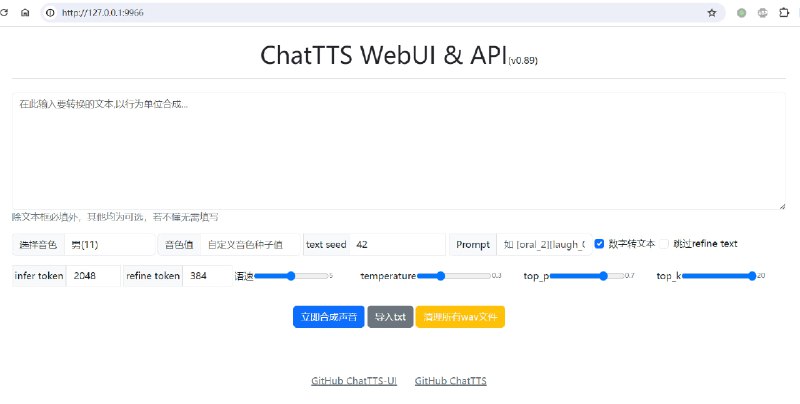The height and width of the screenshot is (404, 800).
Task: Click the 导入txt button
Action: (x=390, y=317)
